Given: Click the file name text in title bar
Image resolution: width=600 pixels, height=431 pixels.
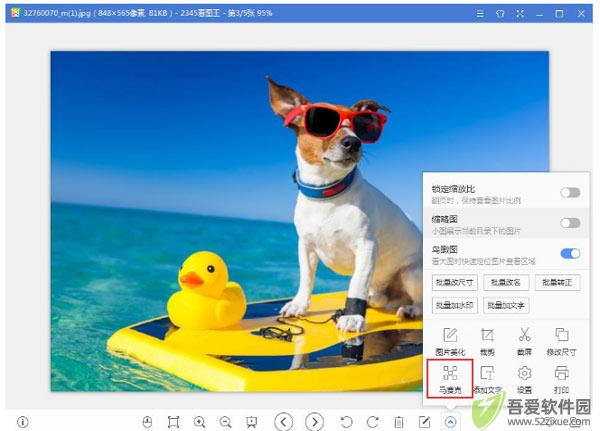Looking at the screenshot, I should tap(57, 13).
